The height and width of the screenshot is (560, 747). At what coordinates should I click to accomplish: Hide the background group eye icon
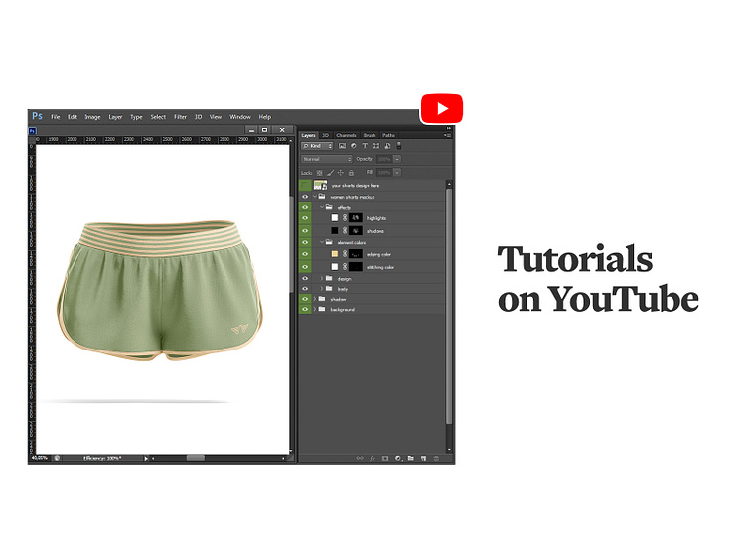305,309
